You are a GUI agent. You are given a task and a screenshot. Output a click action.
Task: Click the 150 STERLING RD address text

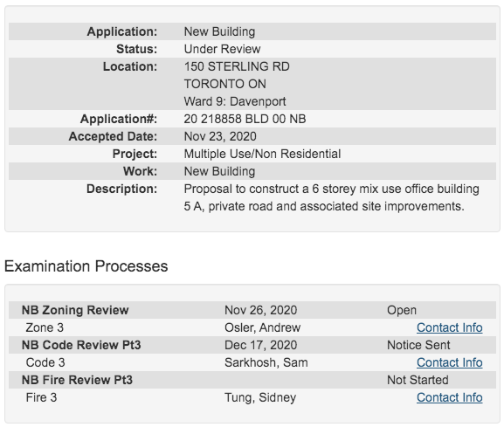coord(237,67)
